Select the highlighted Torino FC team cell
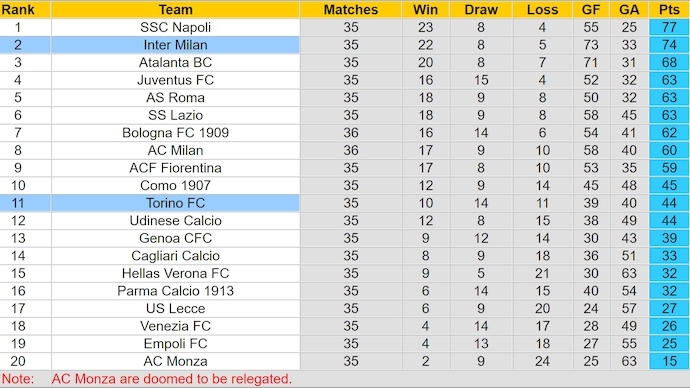The height and width of the screenshot is (388, 690). point(176,203)
